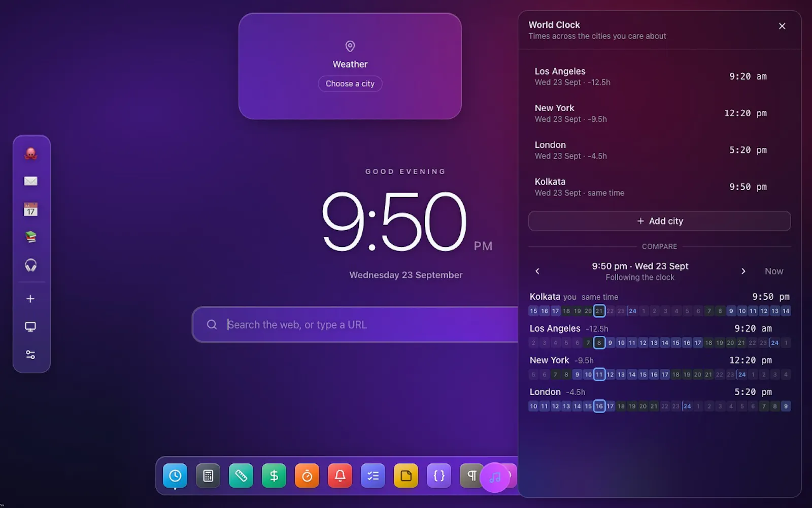Select hour 16 in London timeline

click(599, 406)
